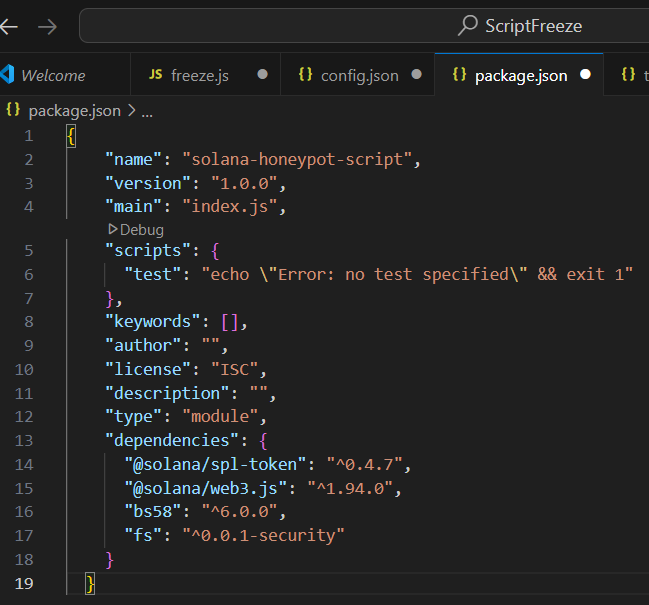This screenshot has height=605, width=649.
Task: Click the "bs58" dependency key
Action: point(153,512)
